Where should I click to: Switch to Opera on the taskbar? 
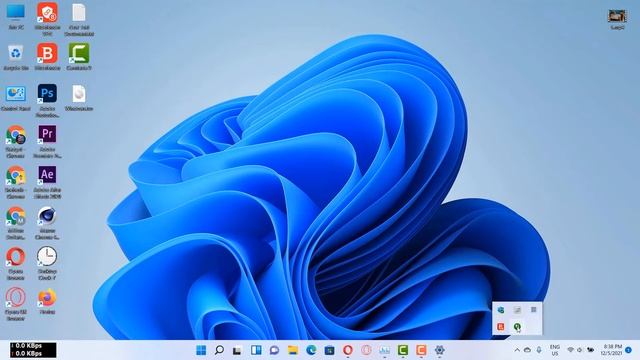coord(348,350)
